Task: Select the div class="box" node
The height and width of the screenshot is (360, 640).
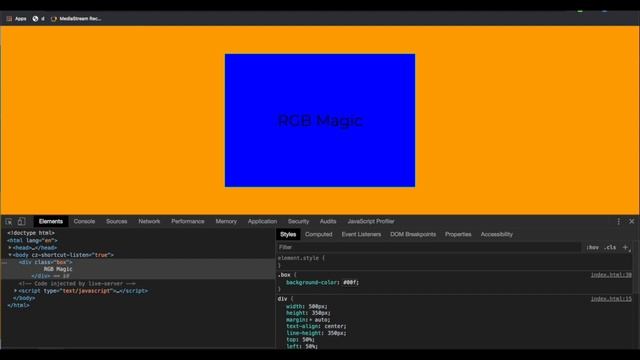Action: click(45, 262)
